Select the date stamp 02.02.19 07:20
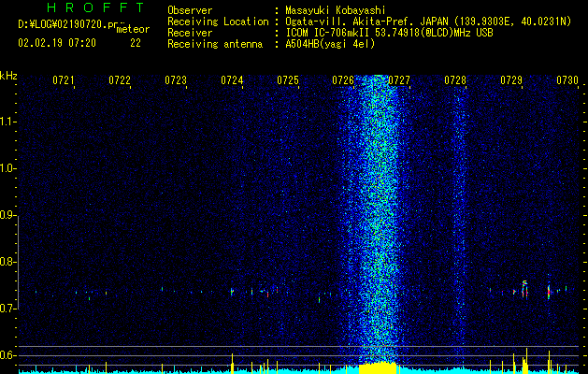This screenshot has height=374, width=588. point(57,43)
